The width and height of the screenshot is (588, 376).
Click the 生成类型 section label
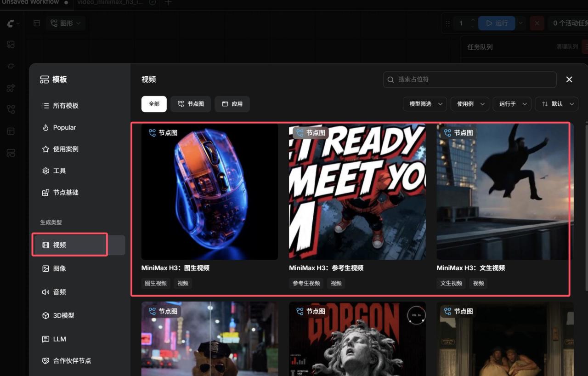[x=51, y=222]
